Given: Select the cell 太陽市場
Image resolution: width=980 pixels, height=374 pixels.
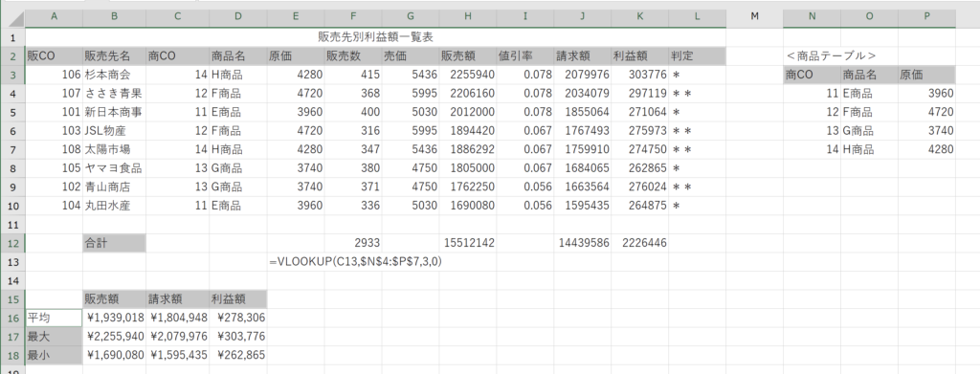Looking at the screenshot, I should (115, 150).
